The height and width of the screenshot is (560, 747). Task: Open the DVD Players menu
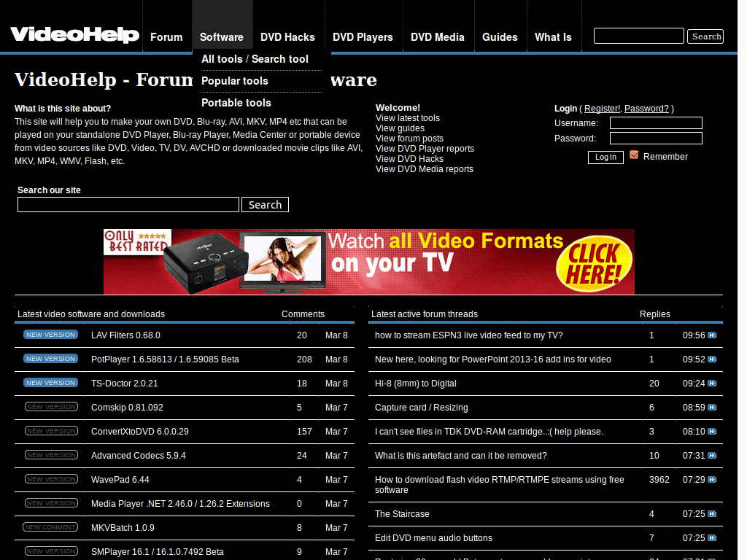tap(363, 37)
